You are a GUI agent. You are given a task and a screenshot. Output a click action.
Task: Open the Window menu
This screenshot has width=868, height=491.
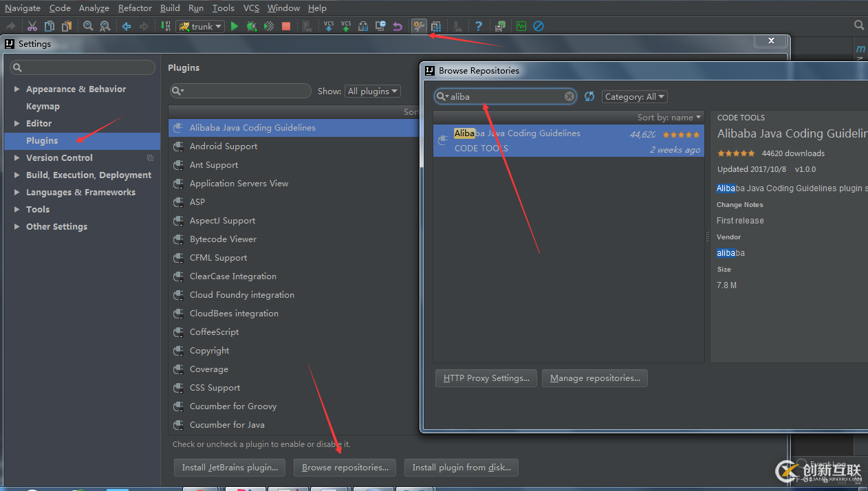pyautogui.click(x=283, y=8)
